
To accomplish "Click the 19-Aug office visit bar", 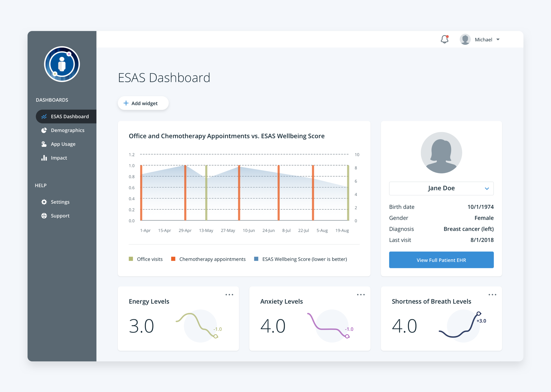I will tap(348, 193).
